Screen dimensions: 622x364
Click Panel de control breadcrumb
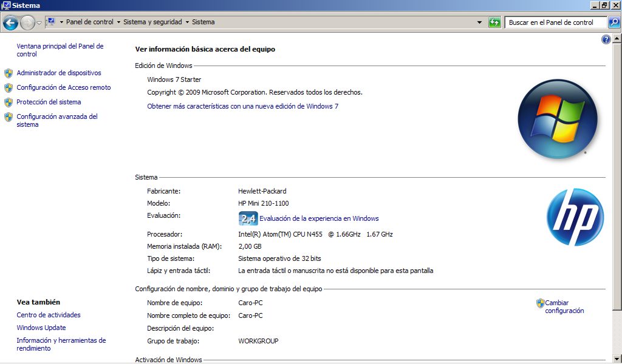tap(90, 22)
